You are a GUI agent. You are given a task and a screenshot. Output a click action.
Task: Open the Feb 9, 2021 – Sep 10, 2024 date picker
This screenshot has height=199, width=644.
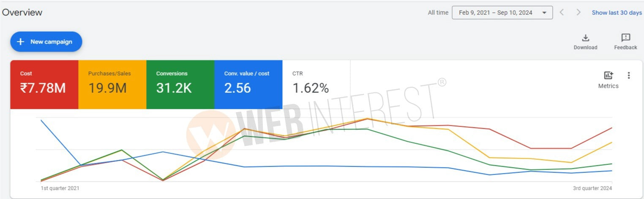(x=495, y=13)
